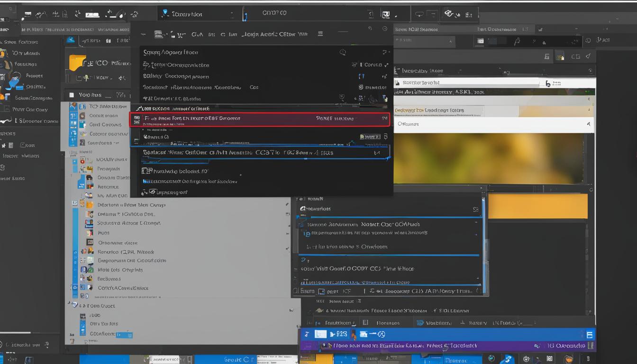Select the red-outlined highlighted row in the dark menu
This screenshot has height=364, width=637.
coord(260,119)
